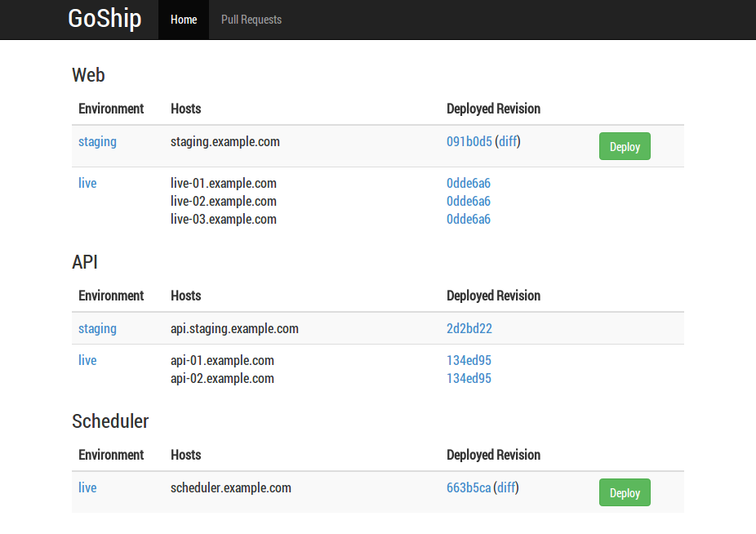This screenshot has height=534, width=756.
Task: Open API live environment link
Action: (87, 361)
